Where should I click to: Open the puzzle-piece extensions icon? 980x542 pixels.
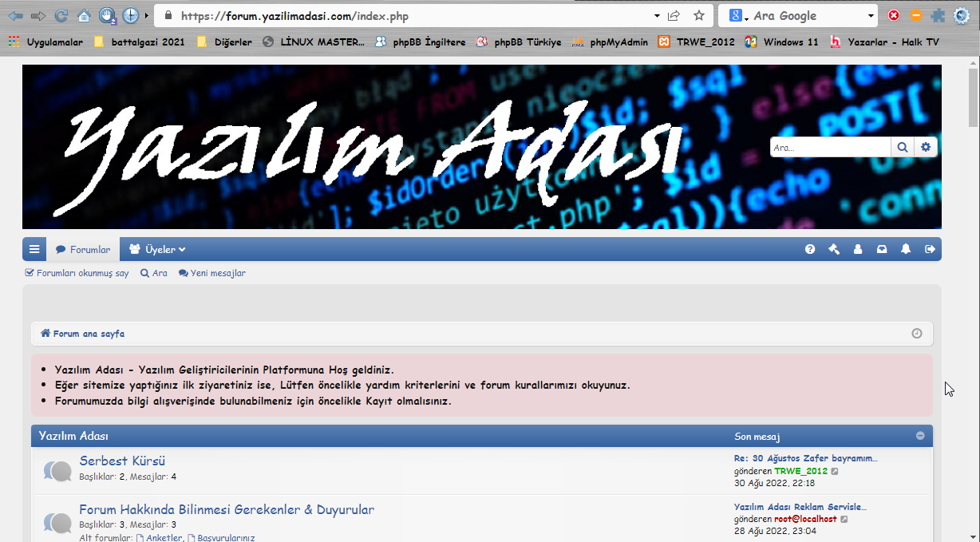[939, 15]
